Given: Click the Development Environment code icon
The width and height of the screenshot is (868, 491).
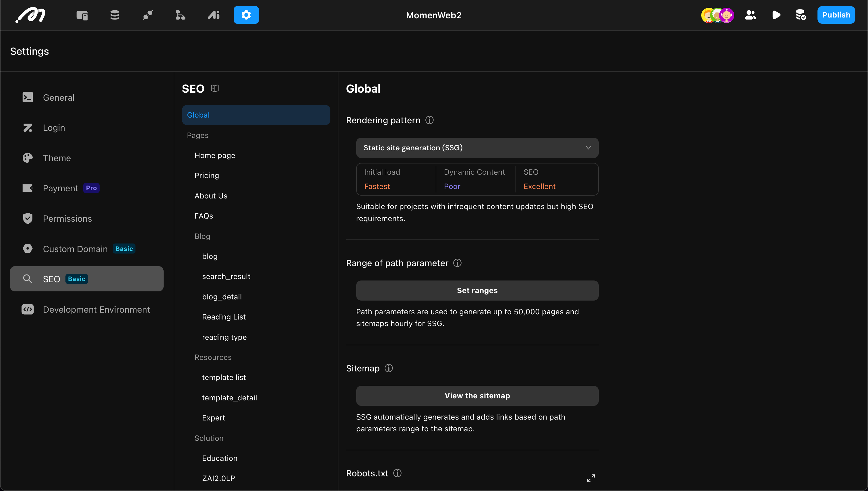Looking at the screenshot, I should pos(28,309).
